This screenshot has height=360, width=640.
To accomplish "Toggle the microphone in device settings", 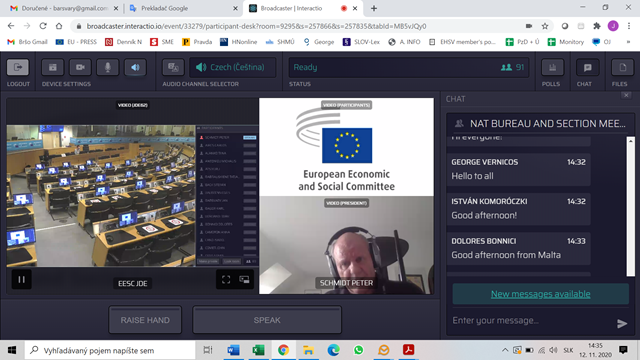I will [108, 67].
